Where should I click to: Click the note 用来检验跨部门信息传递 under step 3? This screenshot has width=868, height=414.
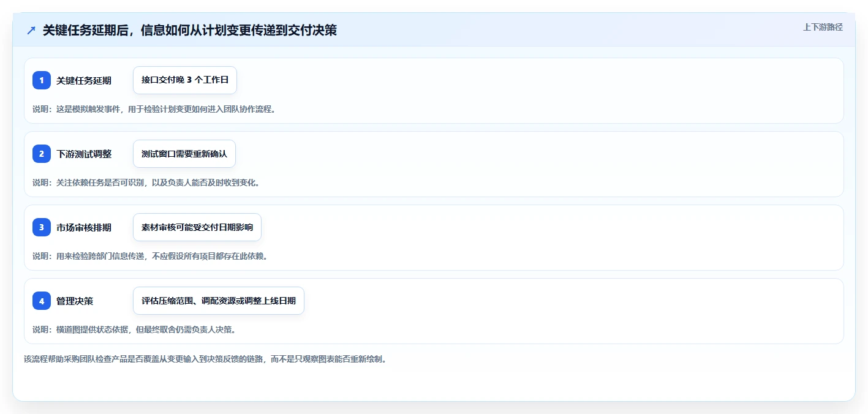pyautogui.click(x=150, y=257)
